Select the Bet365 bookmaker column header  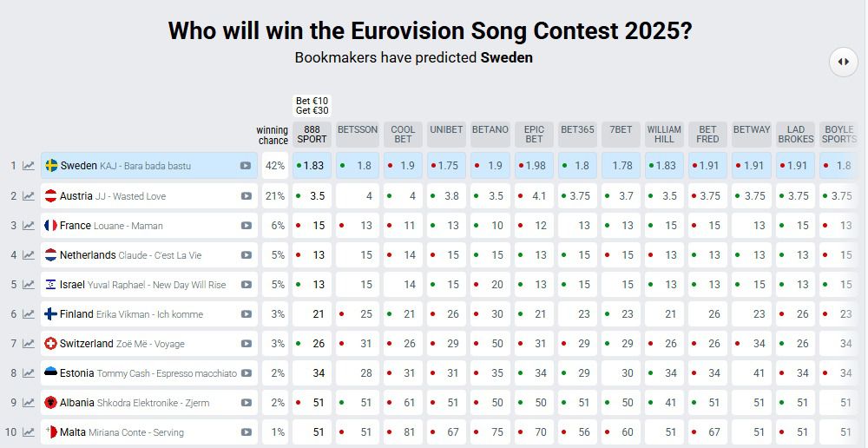tap(578, 130)
